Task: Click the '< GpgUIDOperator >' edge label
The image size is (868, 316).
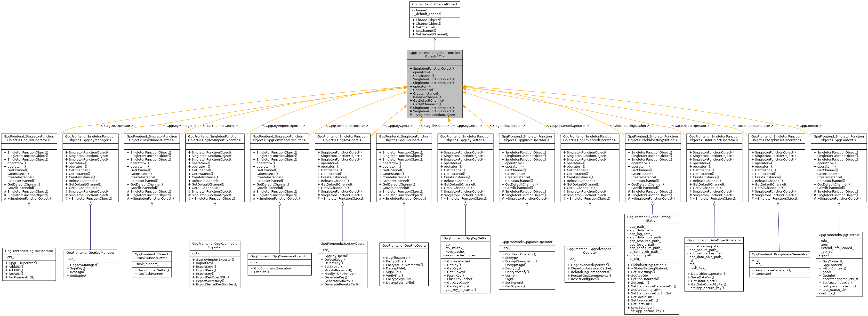Action: (x=117, y=126)
